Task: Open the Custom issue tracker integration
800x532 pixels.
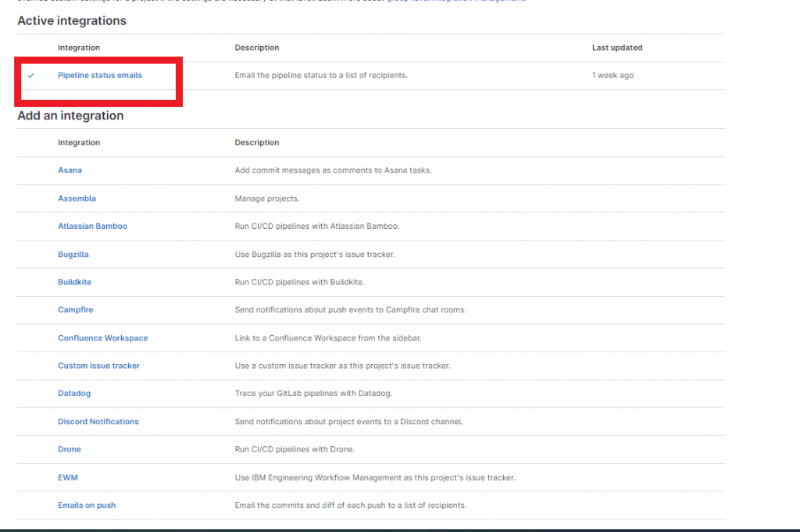Action: coord(99,365)
